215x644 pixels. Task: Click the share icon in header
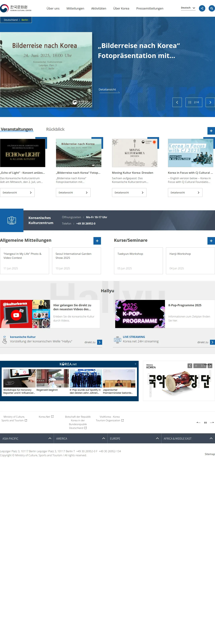(202, 8)
